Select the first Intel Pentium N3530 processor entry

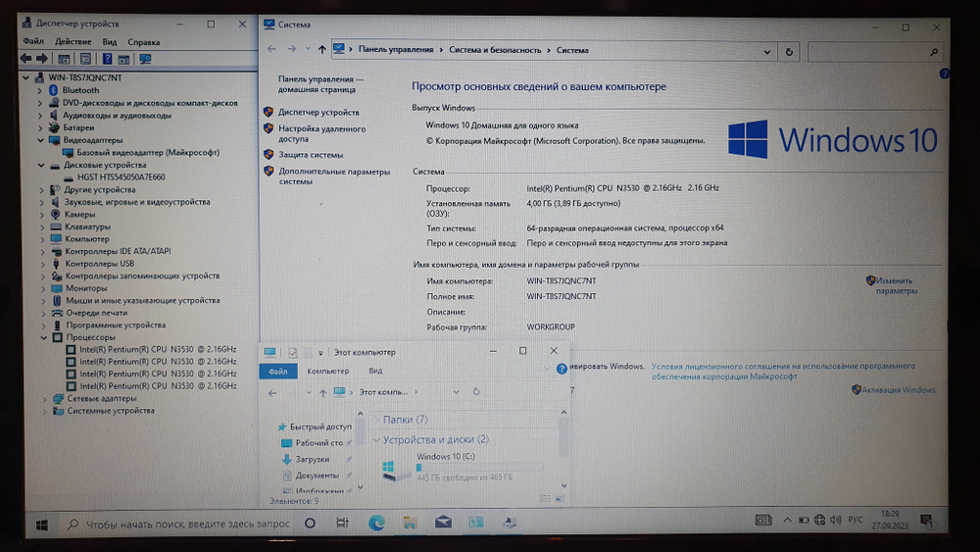point(158,349)
